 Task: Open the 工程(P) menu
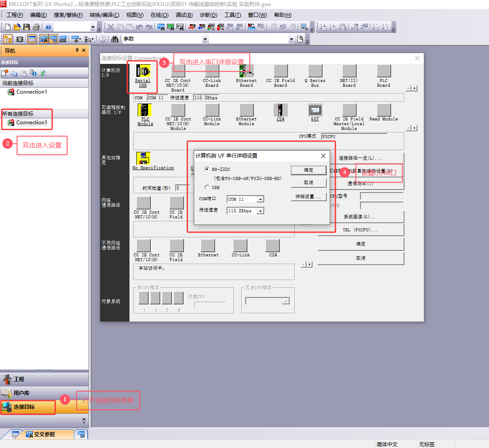click(x=15, y=15)
